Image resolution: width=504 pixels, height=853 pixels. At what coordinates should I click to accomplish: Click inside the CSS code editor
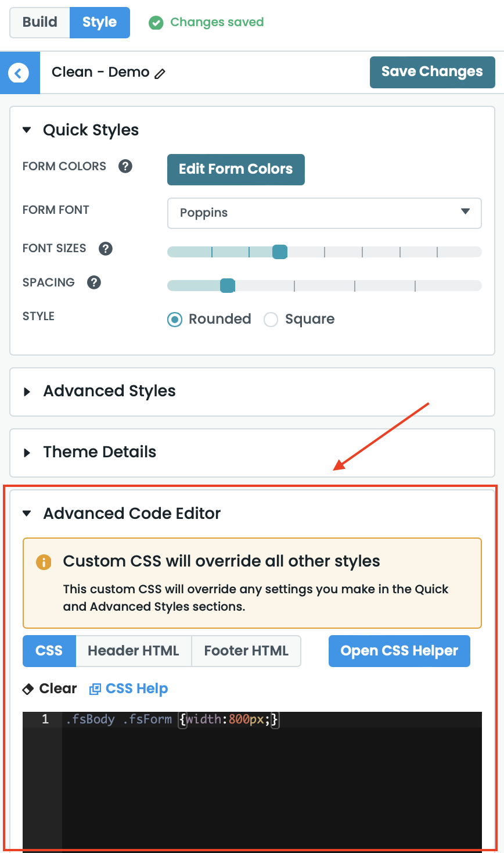[x=271, y=779]
